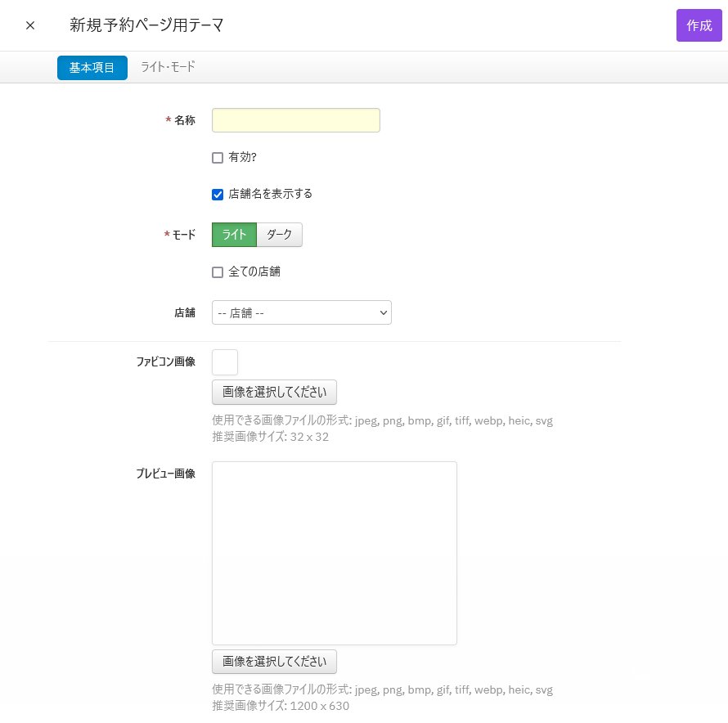Screen dimensions: 728x723
Task: Focus the 名称 text field
Action: [x=295, y=120]
